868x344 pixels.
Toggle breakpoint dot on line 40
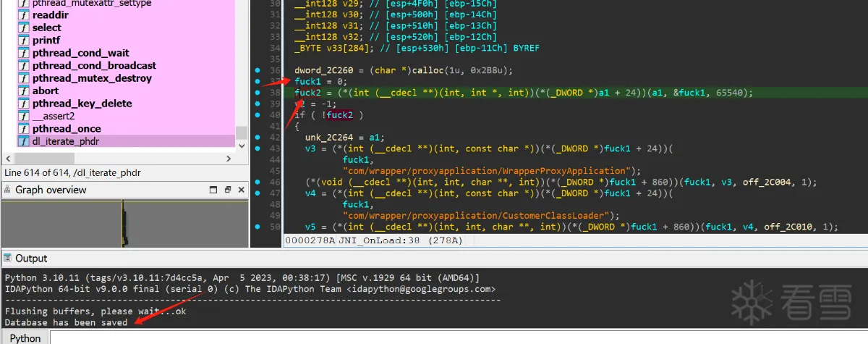258,115
